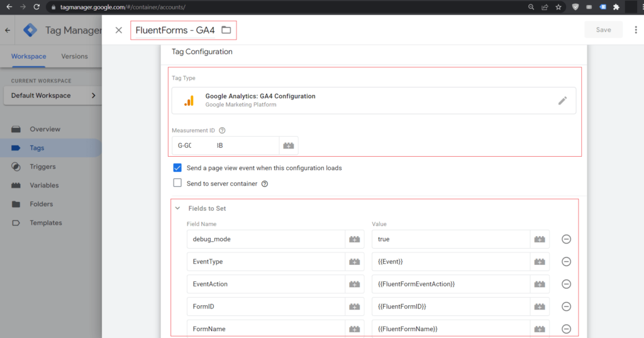This screenshot has width=644, height=338.
Task: Click the FormID field name input
Action: pyautogui.click(x=266, y=307)
